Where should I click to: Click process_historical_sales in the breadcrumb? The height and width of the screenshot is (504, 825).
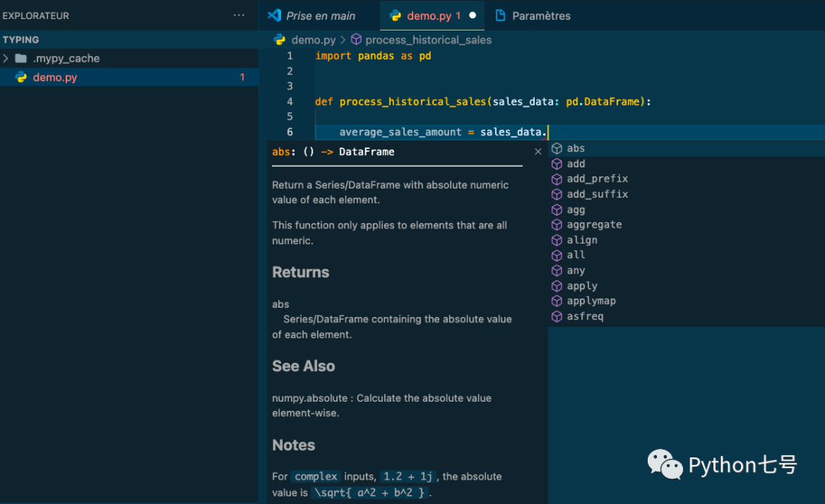(x=429, y=40)
